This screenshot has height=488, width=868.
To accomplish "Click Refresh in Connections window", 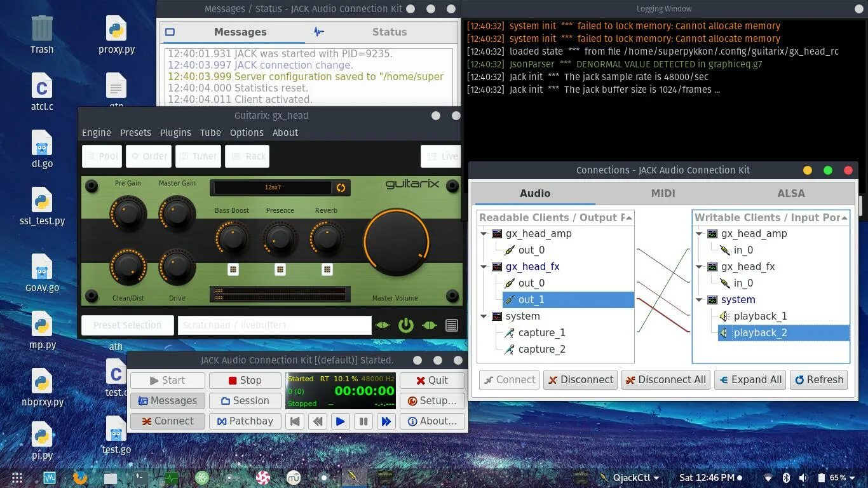I will (819, 380).
